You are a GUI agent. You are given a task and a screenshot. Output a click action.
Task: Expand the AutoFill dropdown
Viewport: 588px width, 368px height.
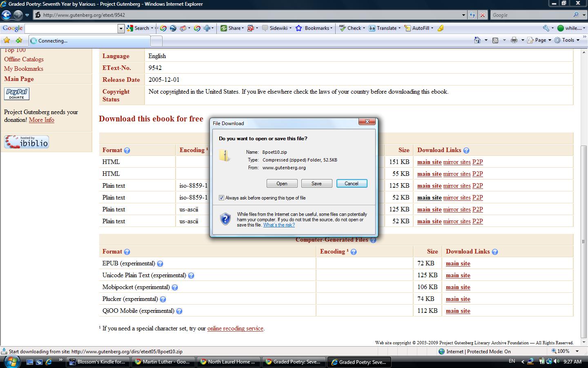[432, 28]
